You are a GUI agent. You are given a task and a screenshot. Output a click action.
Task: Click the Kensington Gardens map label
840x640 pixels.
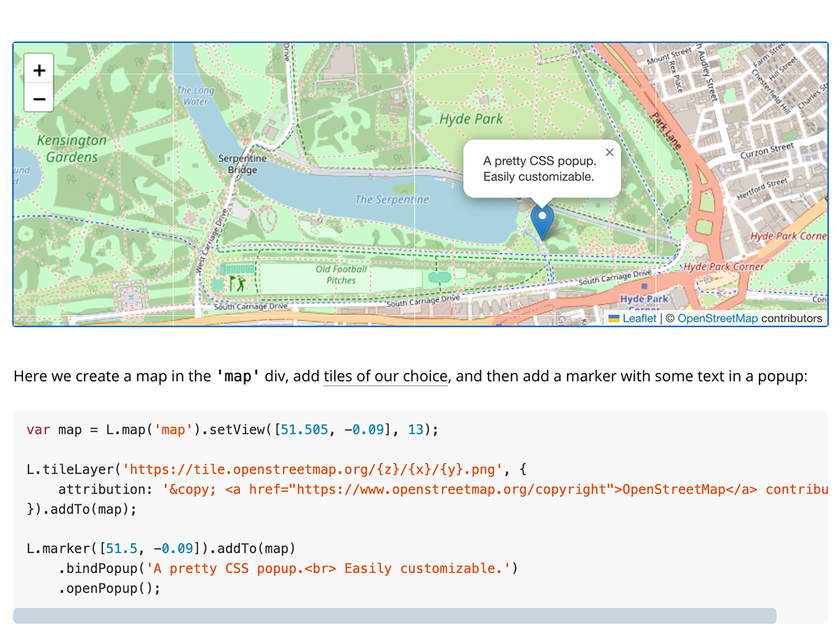pyautogui.click(x=71, y=148)
